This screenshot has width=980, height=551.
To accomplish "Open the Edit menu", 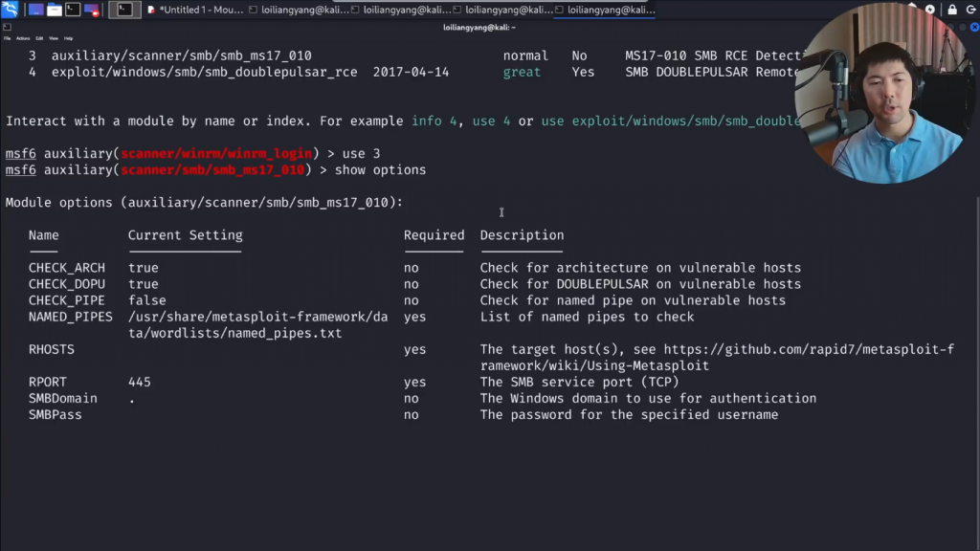I will (39, 38).
